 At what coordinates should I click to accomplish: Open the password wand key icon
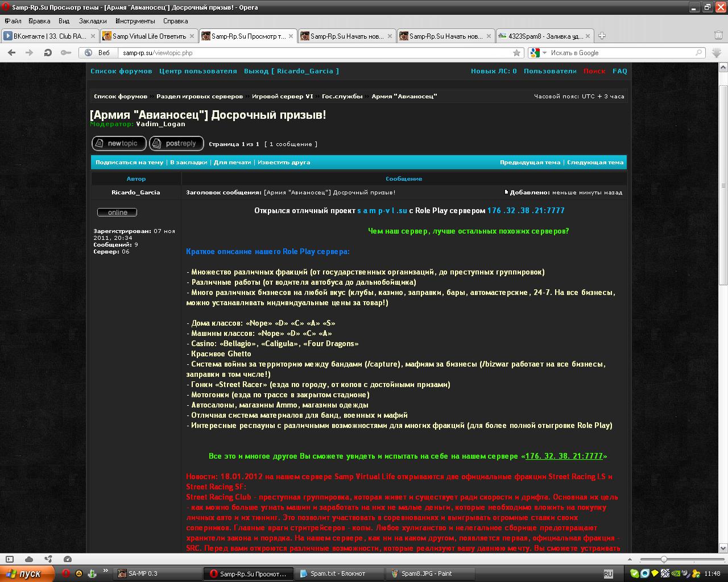66,53
